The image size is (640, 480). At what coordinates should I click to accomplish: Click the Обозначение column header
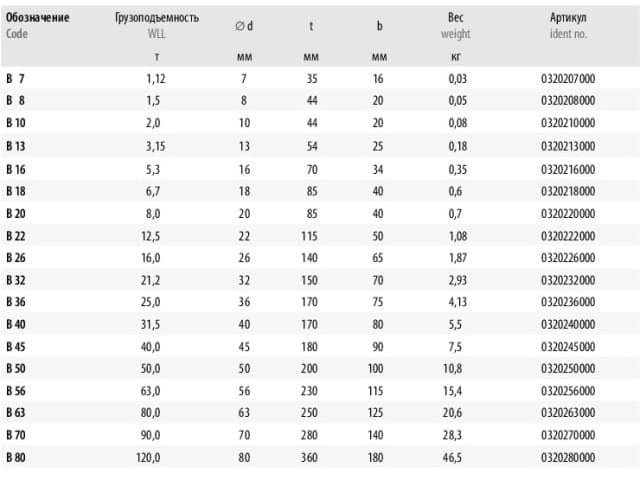(x=38, y=18)
